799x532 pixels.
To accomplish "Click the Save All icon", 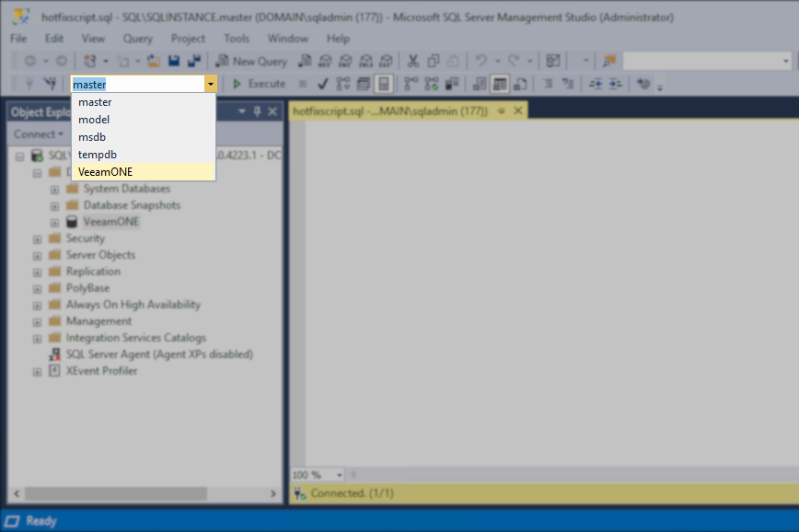I will click(x=194, y=61).
